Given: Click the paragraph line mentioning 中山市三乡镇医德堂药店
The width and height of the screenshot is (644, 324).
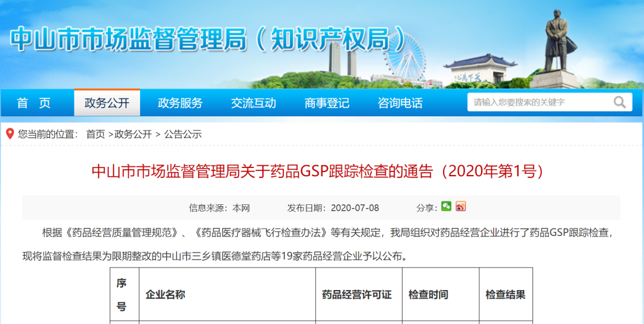Looking at the screenshot, I should [216, 256].
